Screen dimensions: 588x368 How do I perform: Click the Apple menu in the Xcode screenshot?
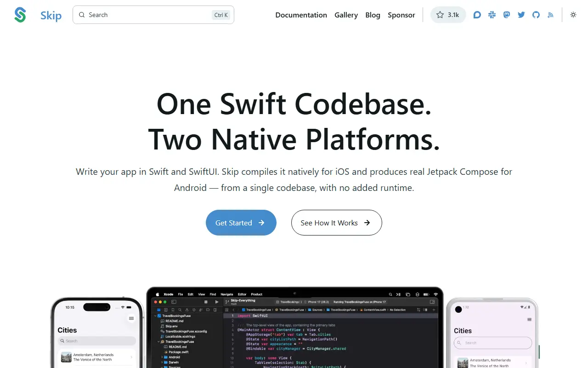[157, 294]
